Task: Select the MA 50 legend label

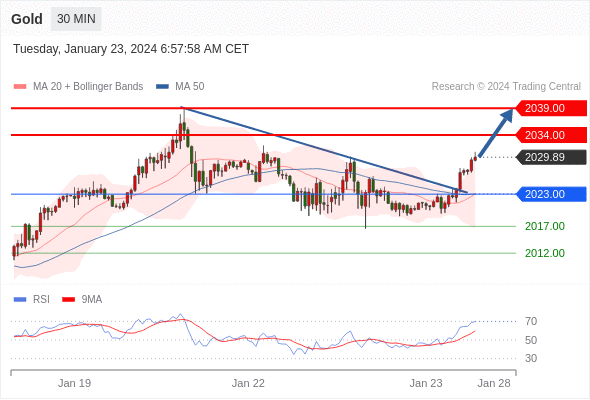Action: click(x=190, y=87)
